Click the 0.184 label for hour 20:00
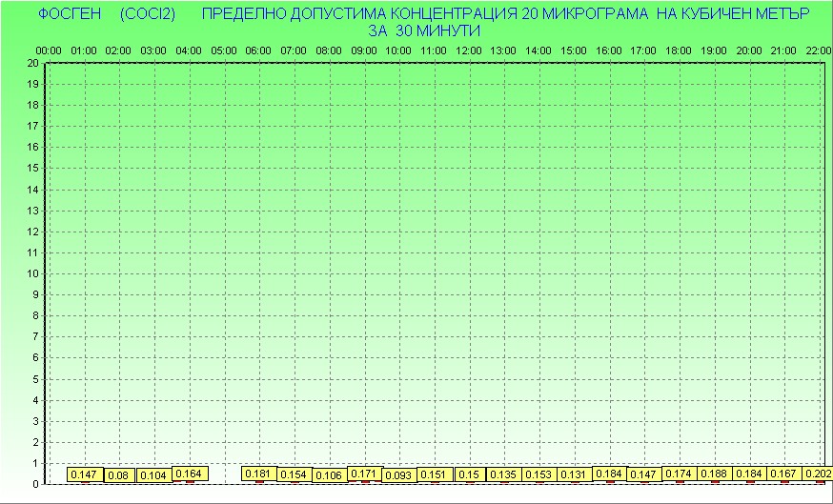Image resolution: width=833 pixels, height=504 pixels. (x=749, y=474)
